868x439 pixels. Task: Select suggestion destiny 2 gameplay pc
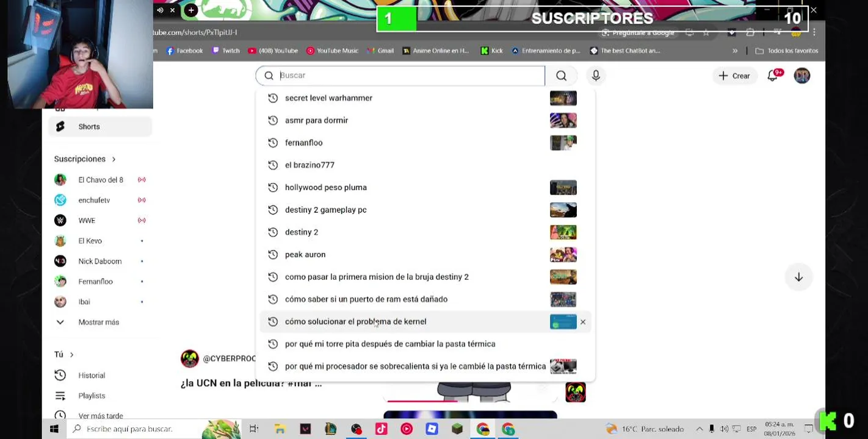(425, 210)
